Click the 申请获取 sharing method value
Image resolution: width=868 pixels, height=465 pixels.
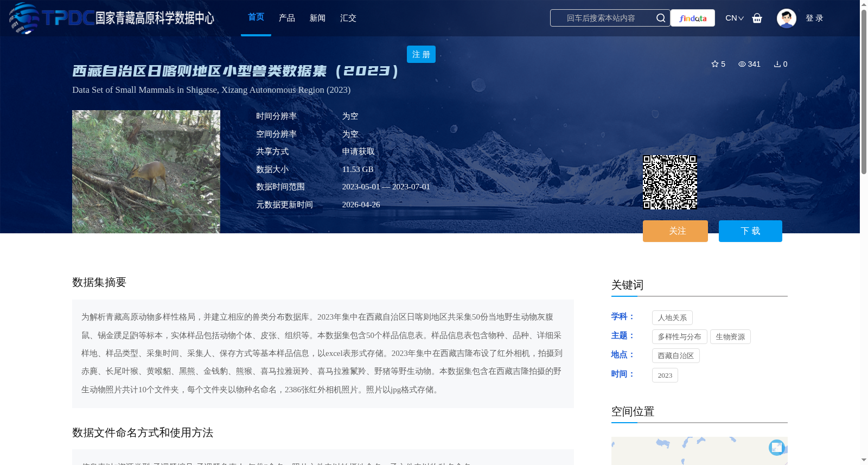(358, 151)
